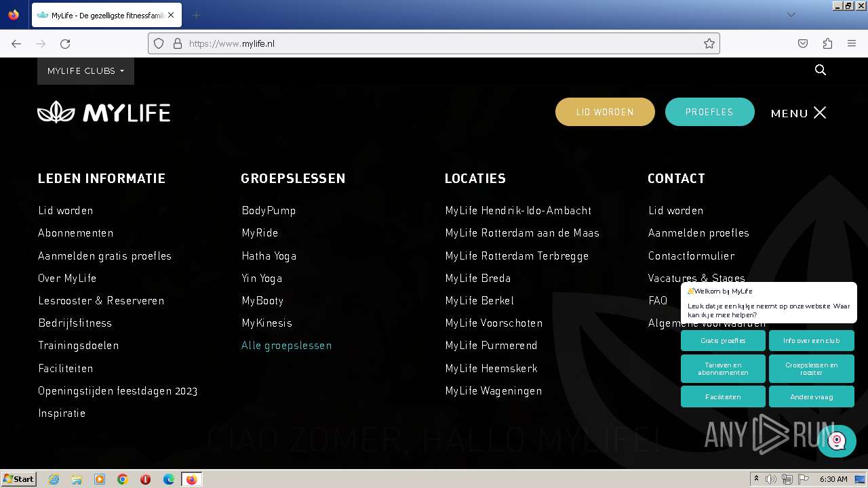Expand the list all tabs chevron

click(x=791, y=15)
